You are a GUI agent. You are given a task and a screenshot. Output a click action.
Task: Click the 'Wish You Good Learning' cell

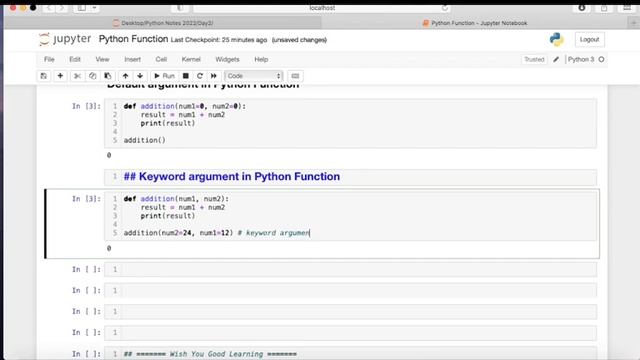[350, 353]
